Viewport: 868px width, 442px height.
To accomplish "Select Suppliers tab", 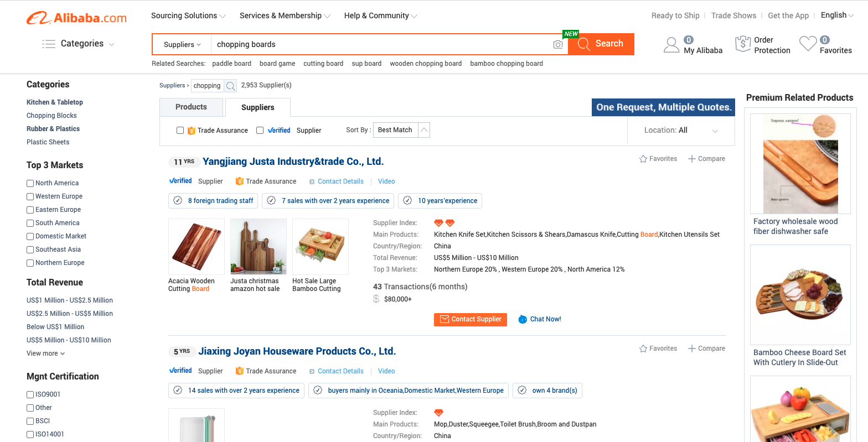I will 257,107.
